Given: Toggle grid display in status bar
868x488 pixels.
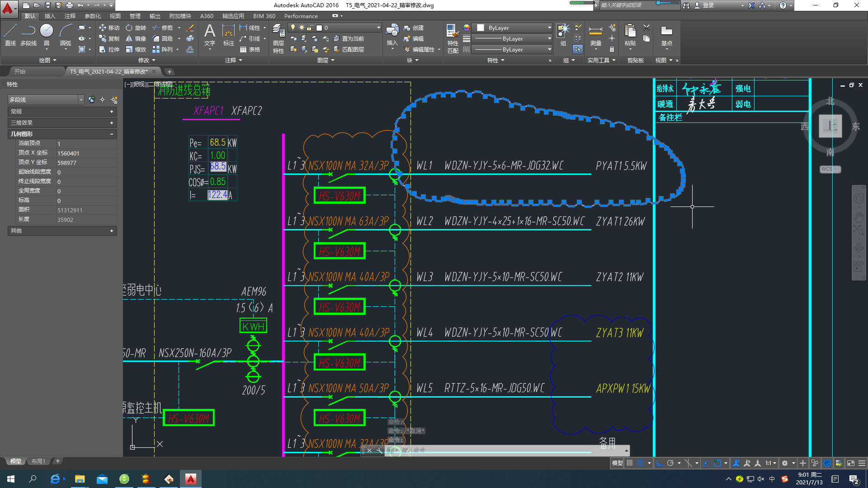Looking at the screenshot, I should (629, 463).
